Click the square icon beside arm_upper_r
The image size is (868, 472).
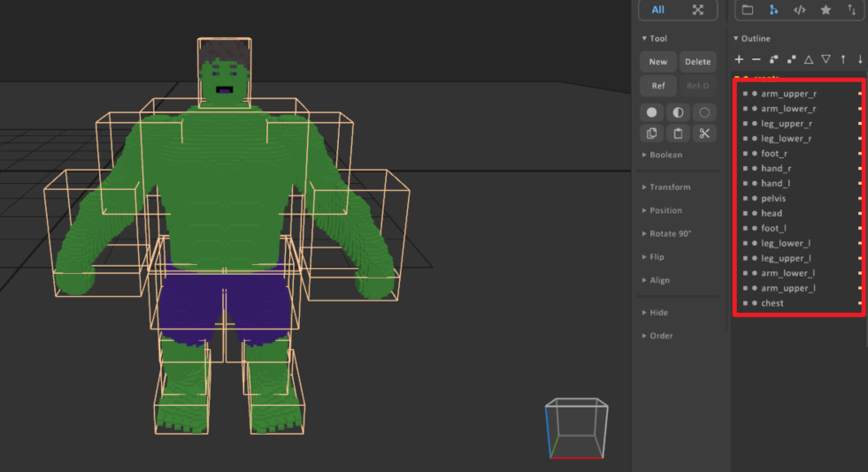pyautogui.click(x=745, y=94)
